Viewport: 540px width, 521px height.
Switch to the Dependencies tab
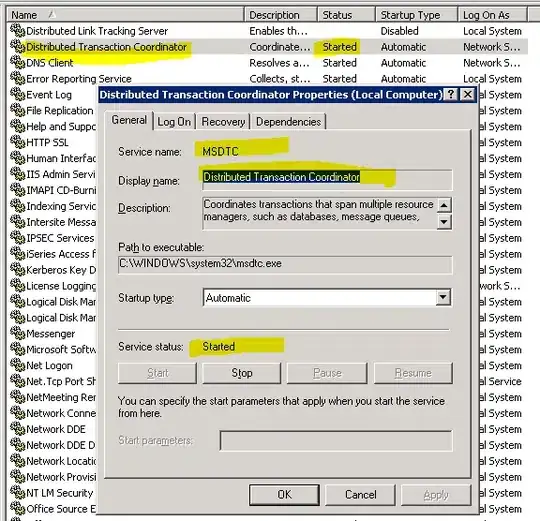point(288,122)
